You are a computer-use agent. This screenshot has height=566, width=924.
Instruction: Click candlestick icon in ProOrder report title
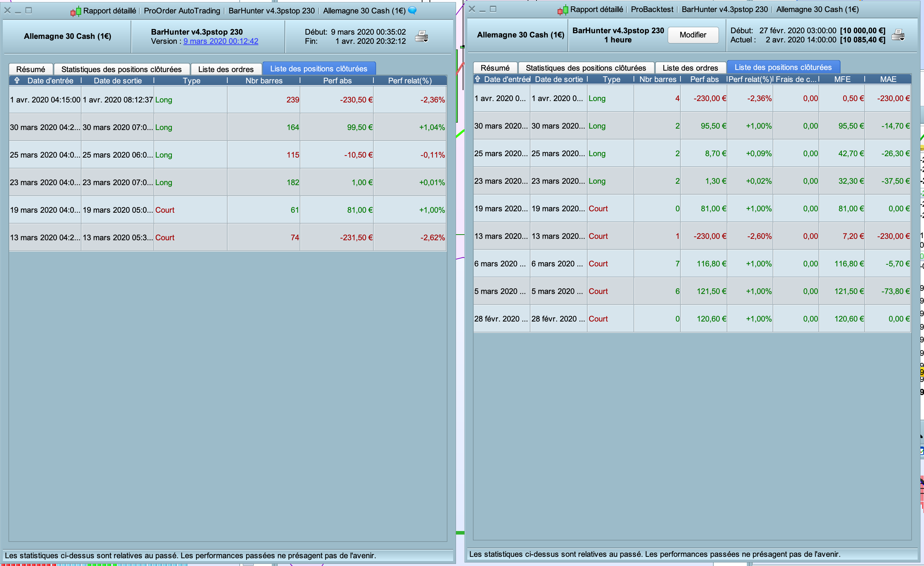pos(76,11)
